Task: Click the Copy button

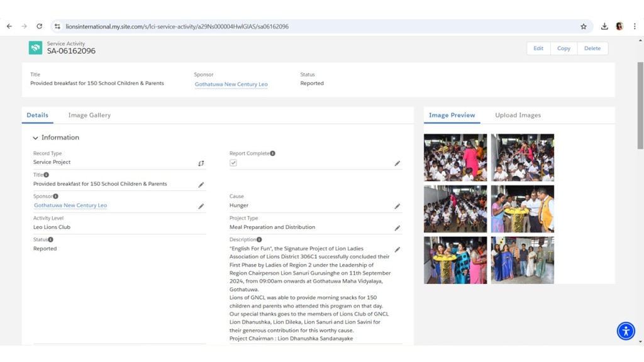Action: coord(563,48)
